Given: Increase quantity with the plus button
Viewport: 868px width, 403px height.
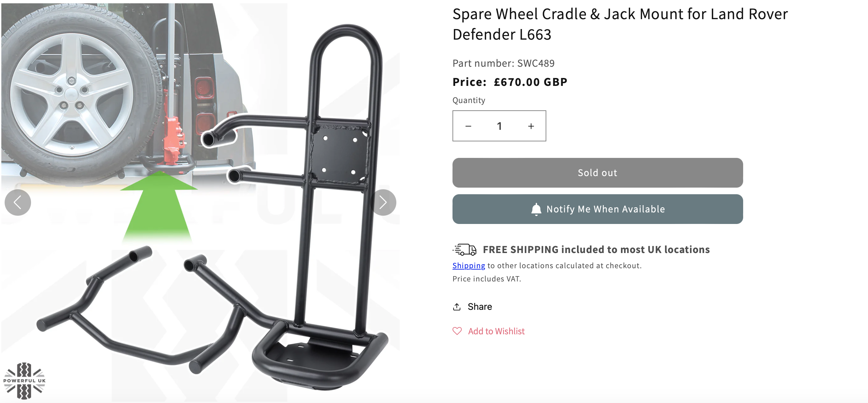Looking at the screenshot, I should click(x=531, y=126).
